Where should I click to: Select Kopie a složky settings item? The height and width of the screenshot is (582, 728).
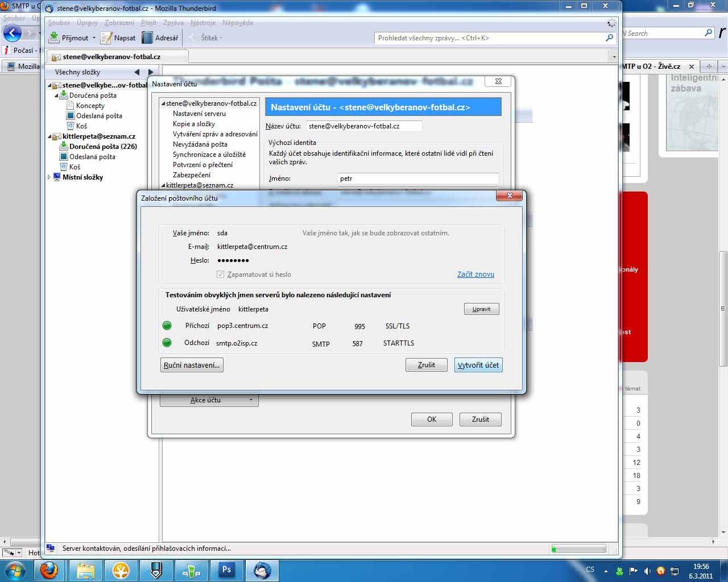coord(194,124)
